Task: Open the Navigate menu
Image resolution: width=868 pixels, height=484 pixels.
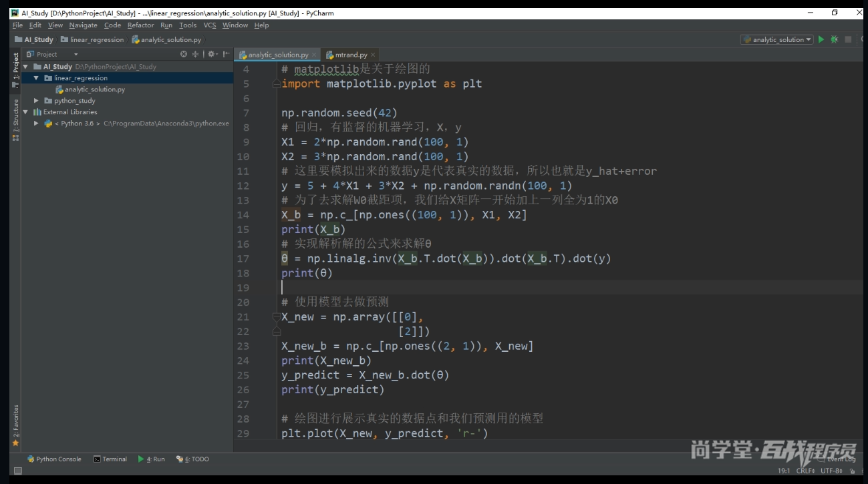Action: [84, 25]
